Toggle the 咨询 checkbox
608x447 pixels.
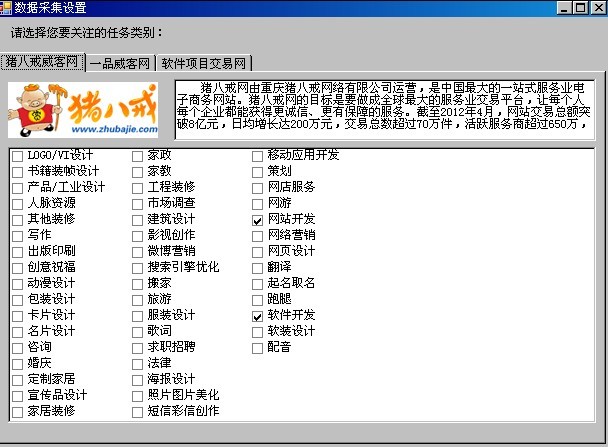pos(17,348)
